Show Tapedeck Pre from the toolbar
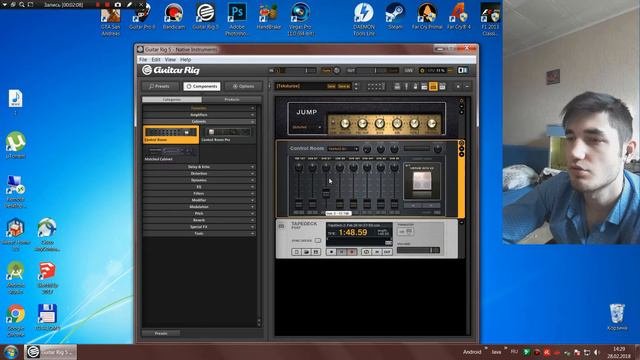This screenshot has width=640, height=360. pyautogui.click(x=424, y=86)
